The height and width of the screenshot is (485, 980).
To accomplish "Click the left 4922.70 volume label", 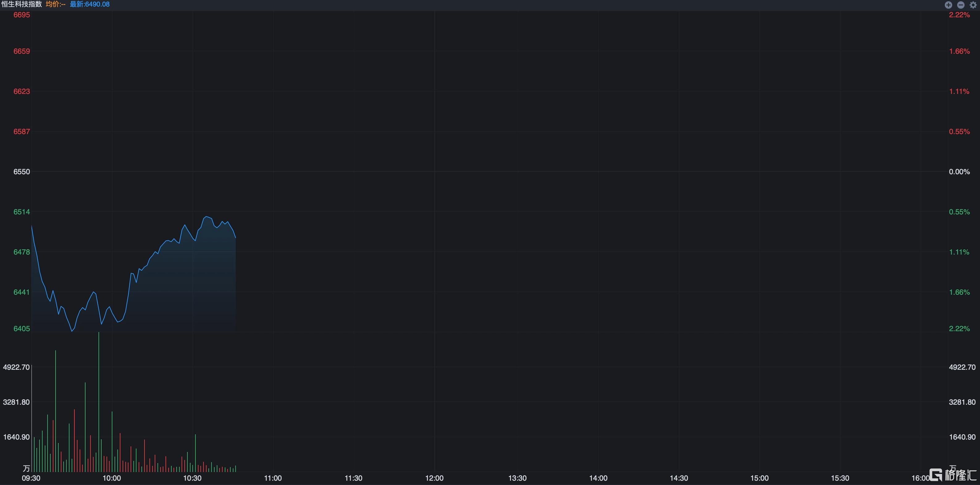I will pyautogui.click(x=16, y=367).
